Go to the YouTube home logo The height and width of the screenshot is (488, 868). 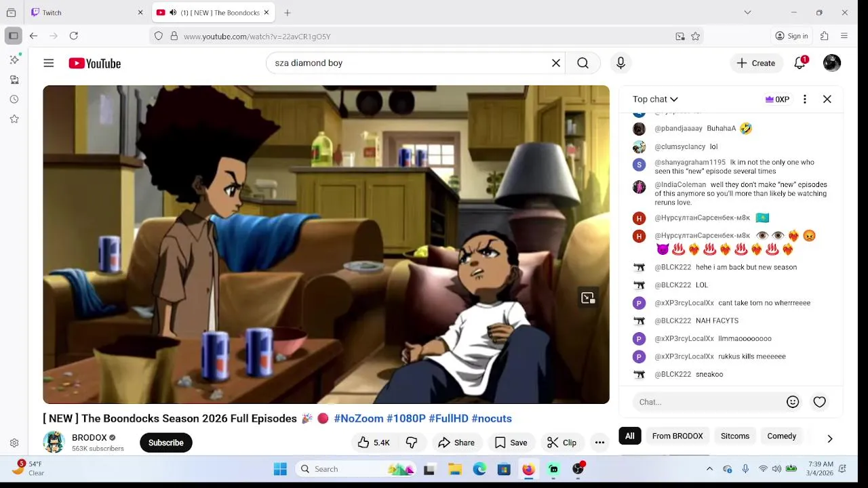click(94, 63)
